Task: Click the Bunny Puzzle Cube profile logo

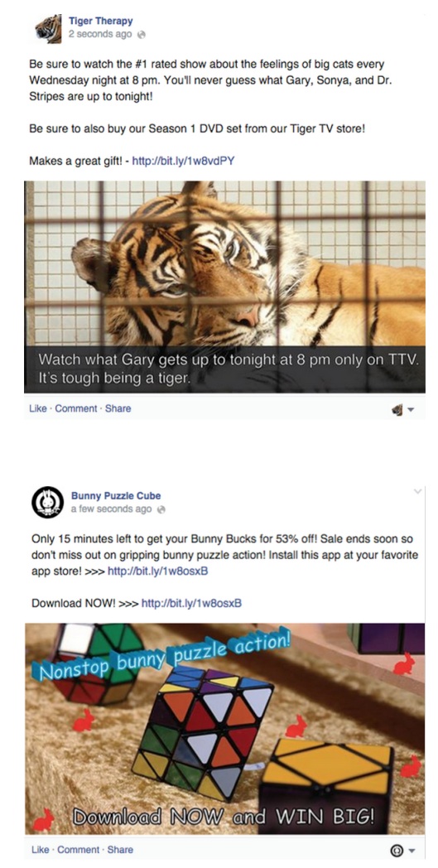Action: [x=47, y=503]
